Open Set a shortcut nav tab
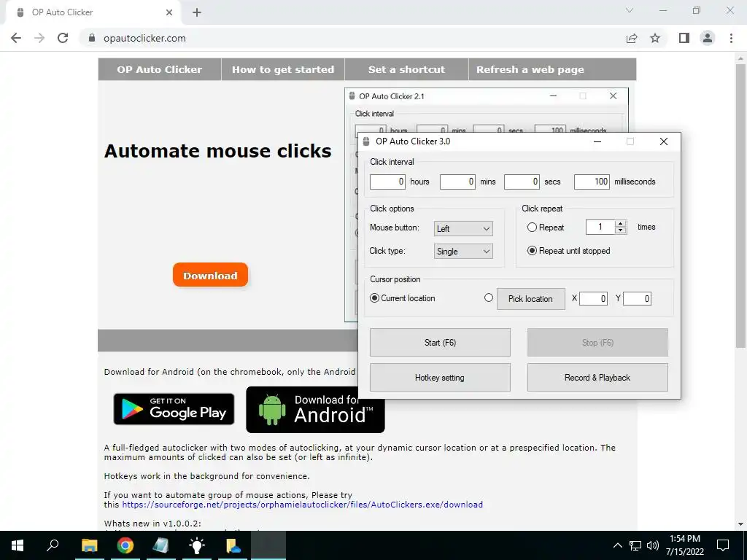Image resolution: width=747 pixels, height=560 pixels. (x=406, y=69)
